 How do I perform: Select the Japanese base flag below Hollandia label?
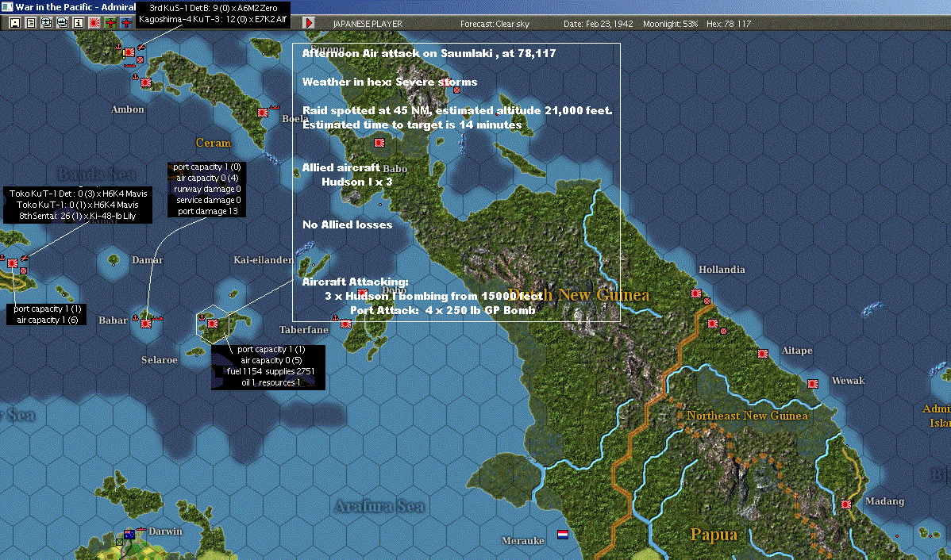695,293
